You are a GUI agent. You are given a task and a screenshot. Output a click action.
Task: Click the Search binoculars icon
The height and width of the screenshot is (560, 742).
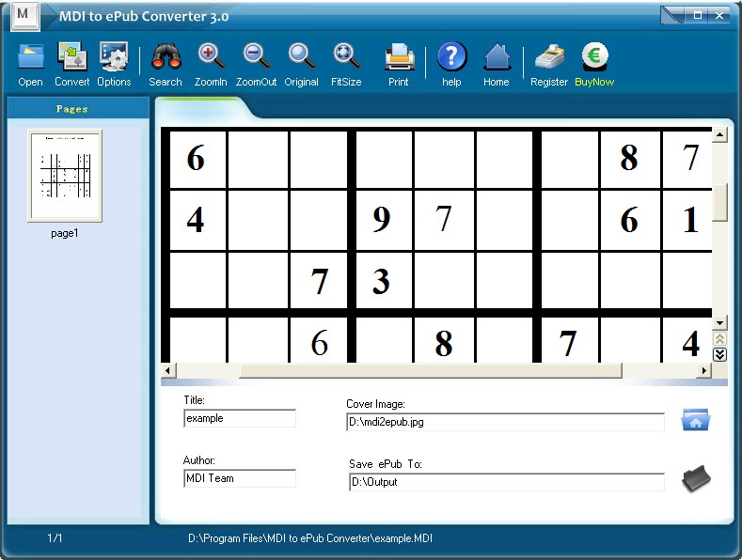pyautogui.click(x=166, y=58)
